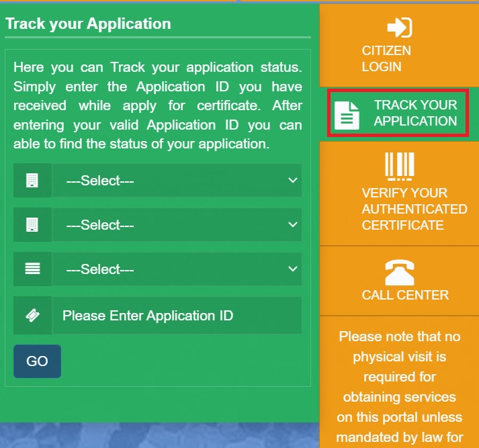Click the telephone icon for Call Center
The height and width of the screenshot is (448, 479).
coord(400,272)
